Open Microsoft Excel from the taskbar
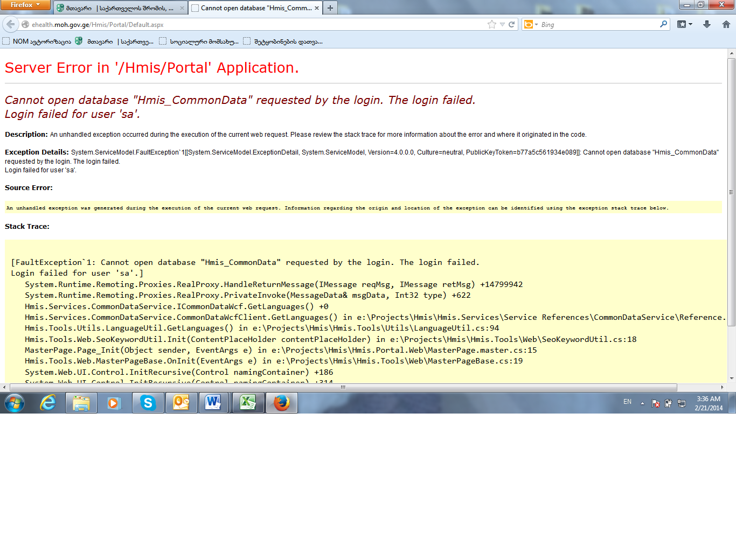The height and width of the screenshot is (560, 736). point(248,403)
